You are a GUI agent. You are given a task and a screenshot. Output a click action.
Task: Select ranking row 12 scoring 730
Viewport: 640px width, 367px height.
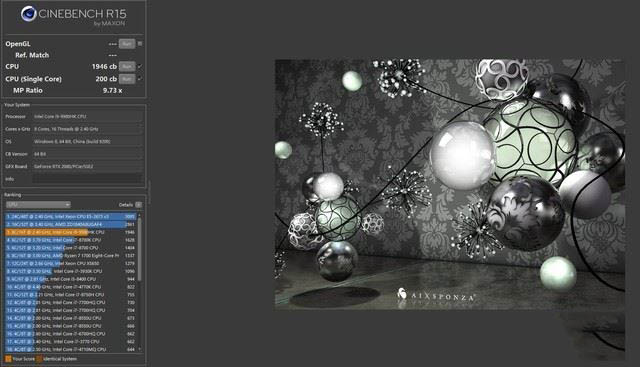[71, 302]
